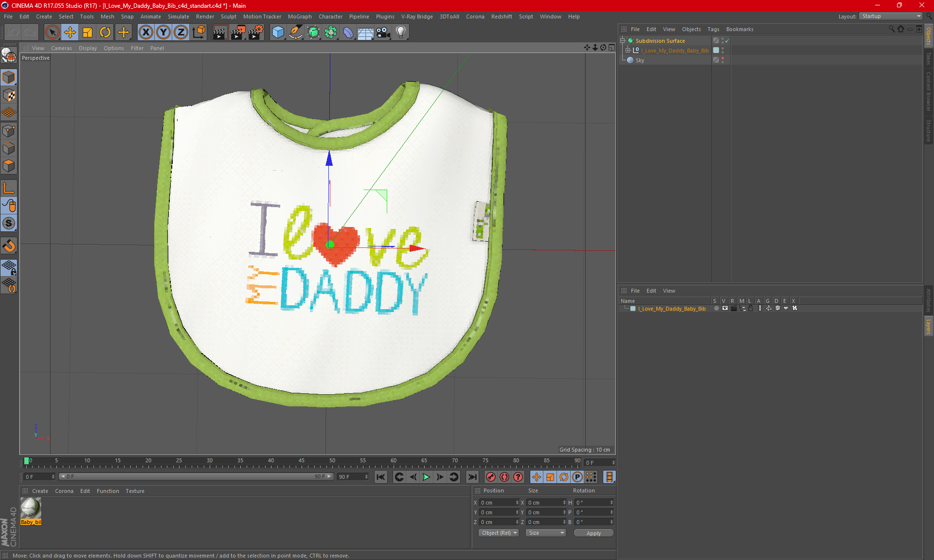Go to start of animation
The height and width of the screenshot is (560, 934).
click(381, 477)
